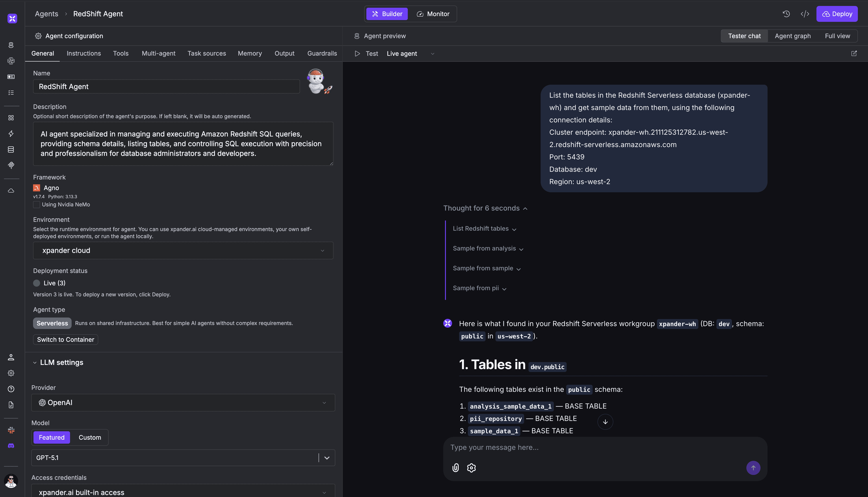
Task: Open chat settings gear icon
Action: tap(471, 468)
